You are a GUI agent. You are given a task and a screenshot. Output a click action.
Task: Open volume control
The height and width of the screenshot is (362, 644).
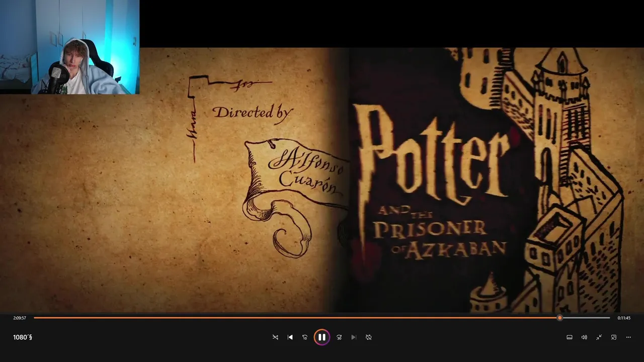(584, 337)
